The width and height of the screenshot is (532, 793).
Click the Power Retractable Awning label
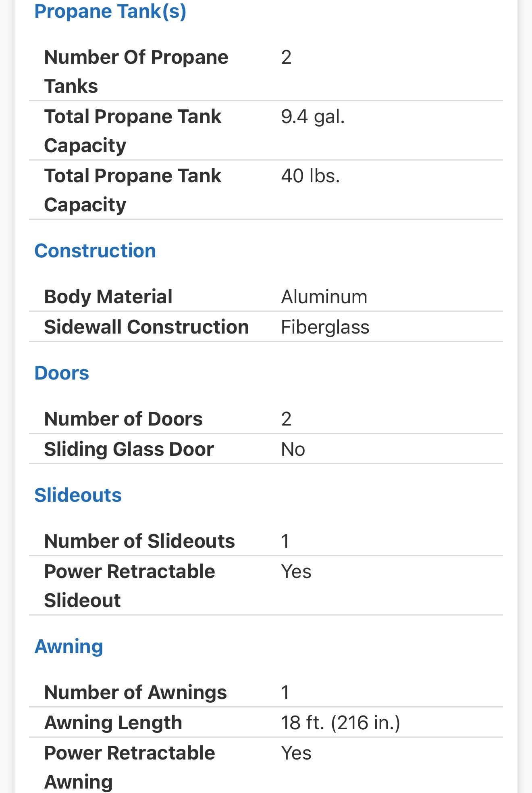pos(129,768)
